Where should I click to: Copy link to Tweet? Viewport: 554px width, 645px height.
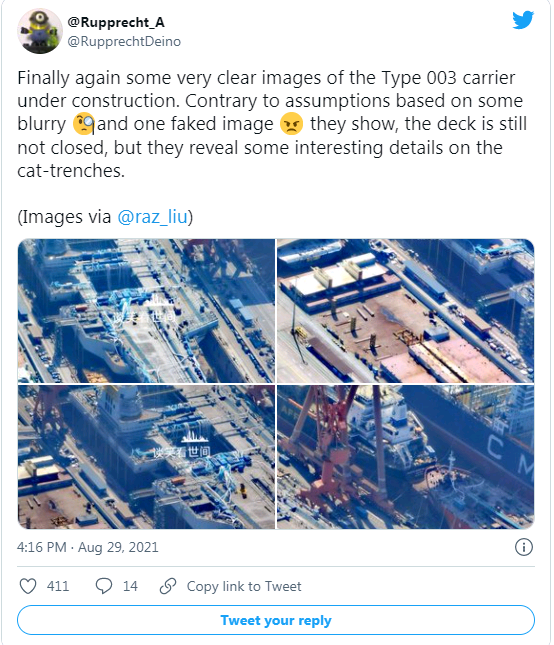(244, 586)
